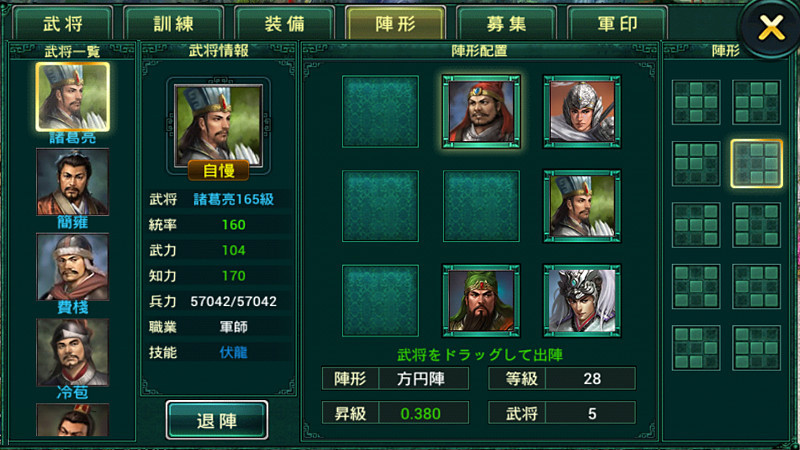Select the silver-helmet general in top right slot
The image size is (800, 450).
click(x=582, y=112)
